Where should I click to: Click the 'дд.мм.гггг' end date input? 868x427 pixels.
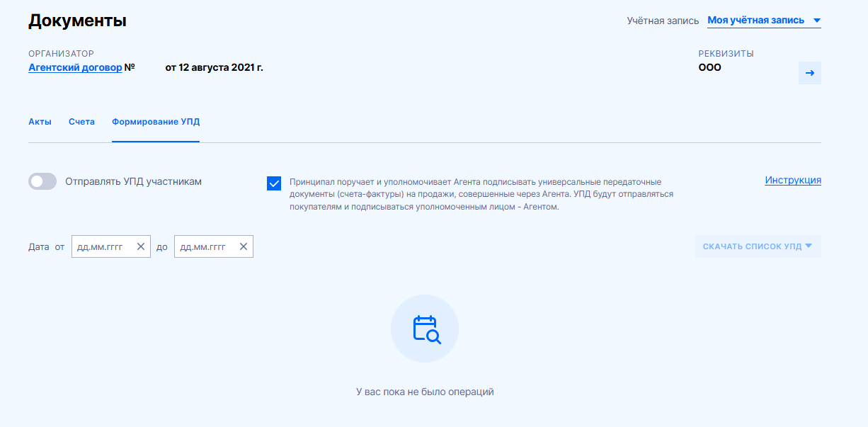[205, 246]
